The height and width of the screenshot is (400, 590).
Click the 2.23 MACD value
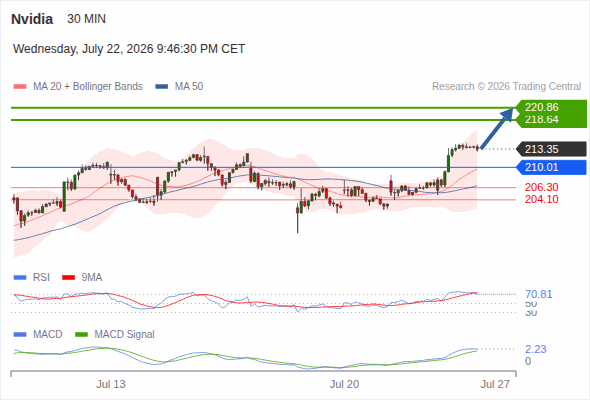coord(535,349)
